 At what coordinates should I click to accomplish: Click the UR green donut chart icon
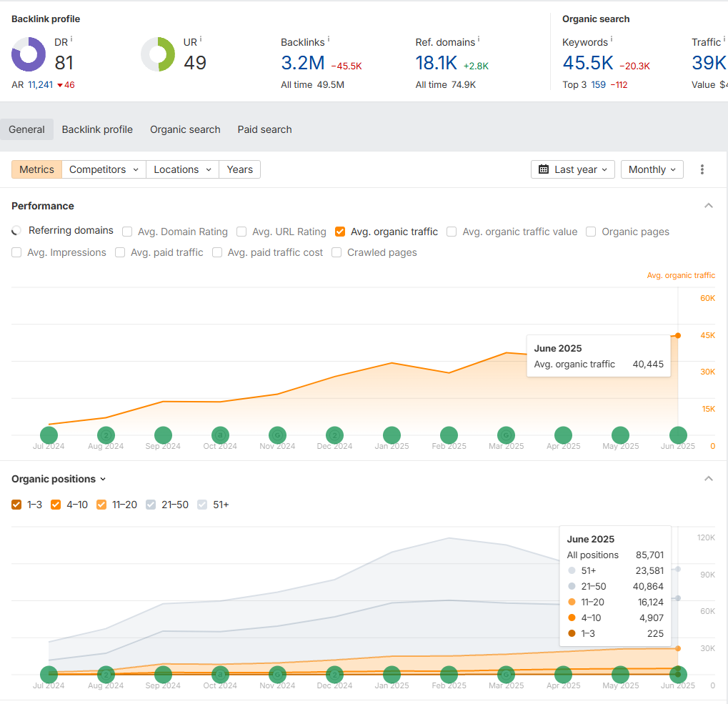coord(158,55)
